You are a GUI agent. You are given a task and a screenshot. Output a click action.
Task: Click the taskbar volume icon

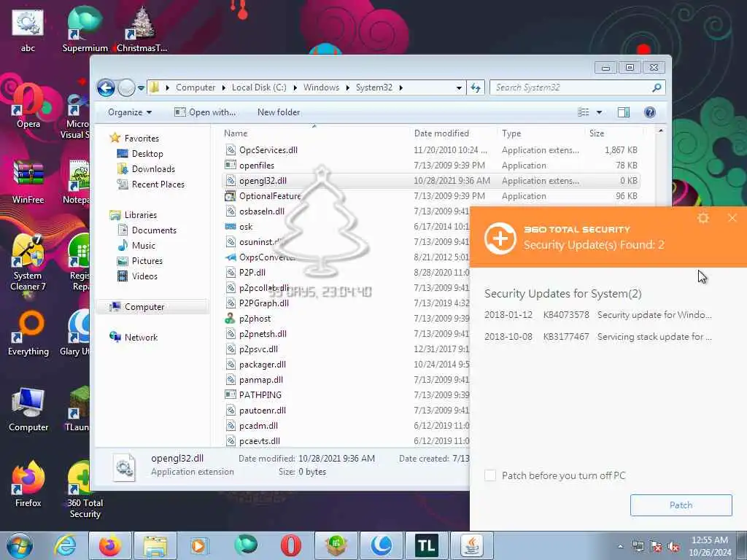coord(673,546)
